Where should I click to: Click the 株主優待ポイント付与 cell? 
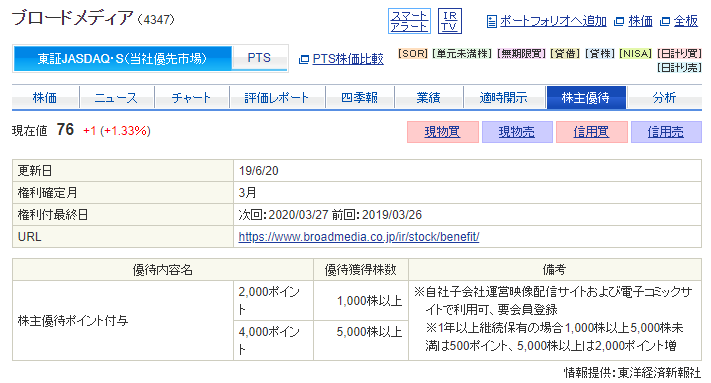coord(123,320)
